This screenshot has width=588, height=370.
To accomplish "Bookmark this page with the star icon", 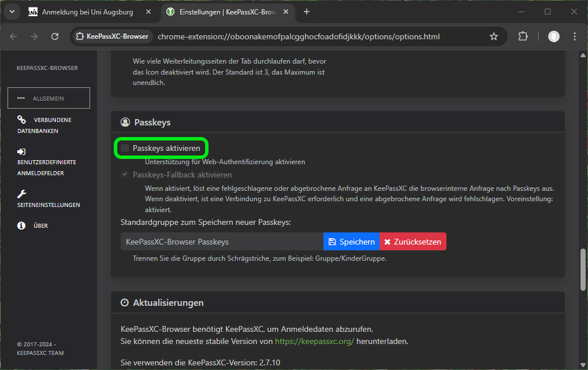I will pos(494,36).
